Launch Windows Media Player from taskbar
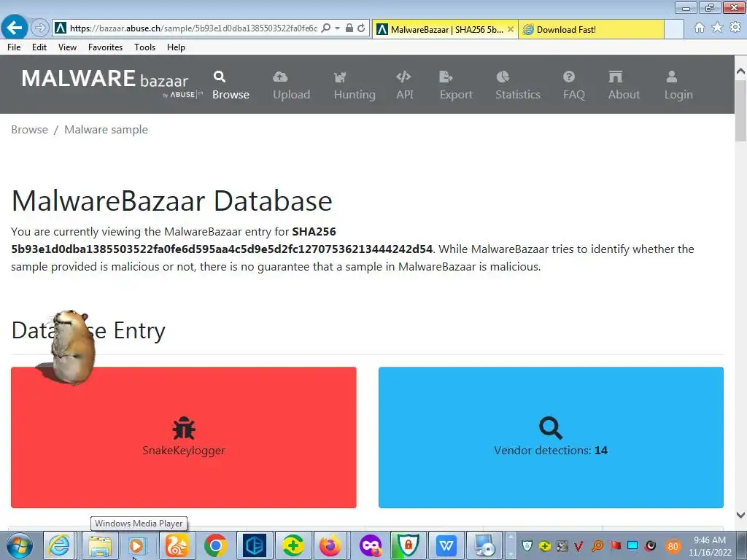 pos(137,545)
